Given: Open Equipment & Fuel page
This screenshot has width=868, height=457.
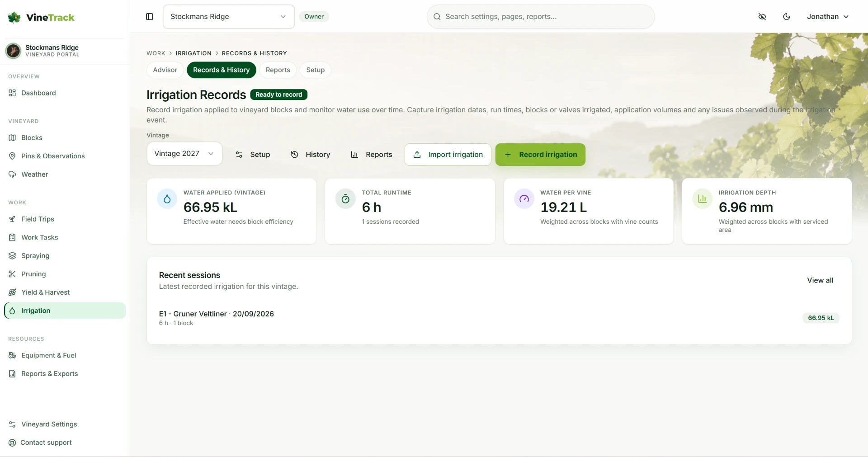Looking at the screenshot, I should click(65, 355).
